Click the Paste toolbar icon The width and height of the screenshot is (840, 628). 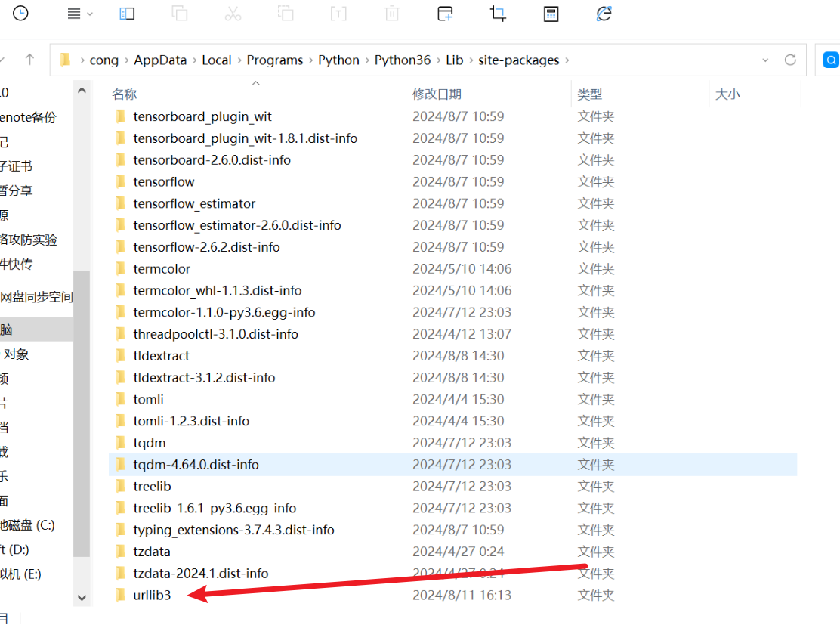coord(286,14)
